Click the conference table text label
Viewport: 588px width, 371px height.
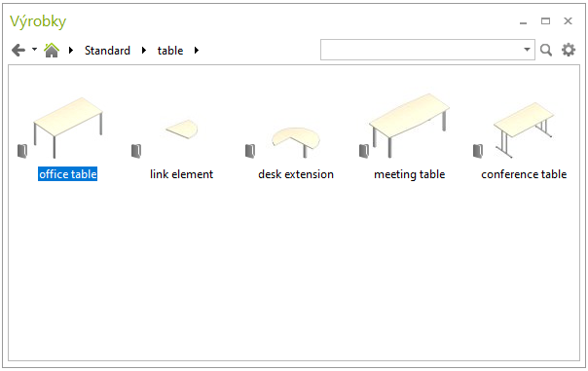[x=524, y=174]
